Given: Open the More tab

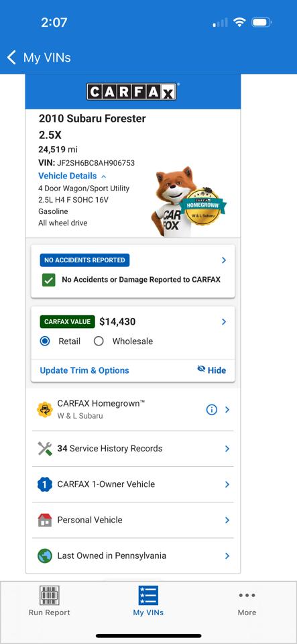Looking at the screenshot, I should click(x=247, y=602).
